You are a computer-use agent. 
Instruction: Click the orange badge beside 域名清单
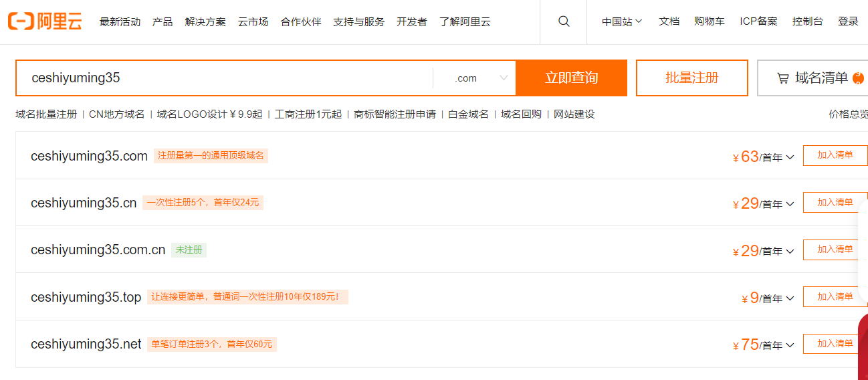[859, 78]
